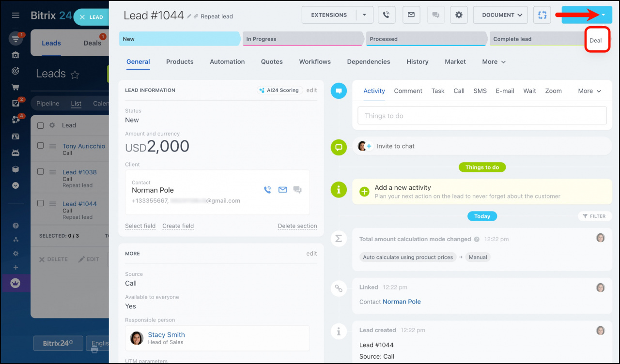
Task: Open the robot icon in left sidebar
Action: coord(15,152)
